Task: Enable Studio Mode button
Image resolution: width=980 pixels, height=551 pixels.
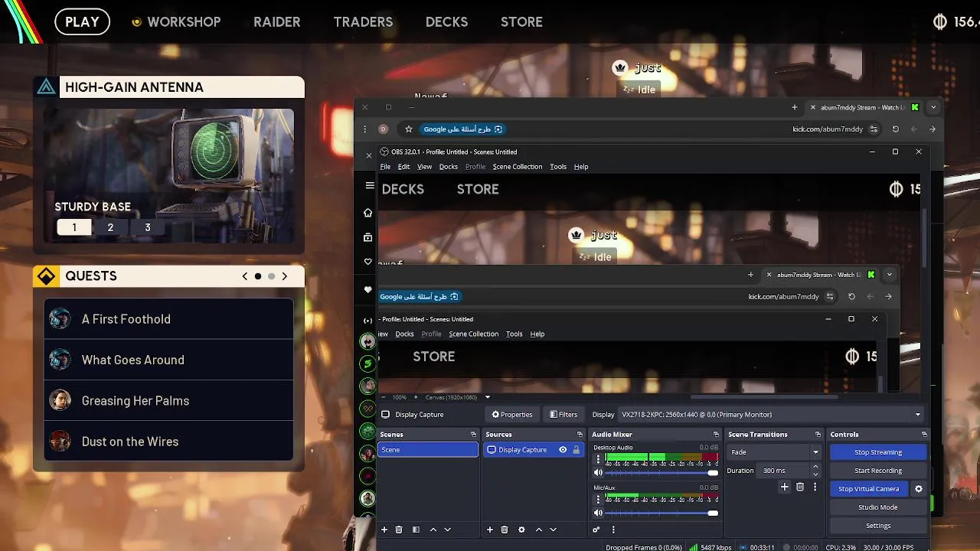Action: (878, 507)
